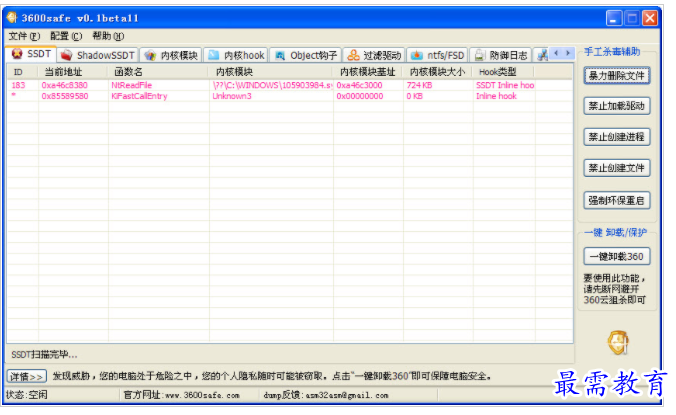Screen dimensions: 676x415
Task: Open the Object钩子 tab
Action: click(306, 55)
